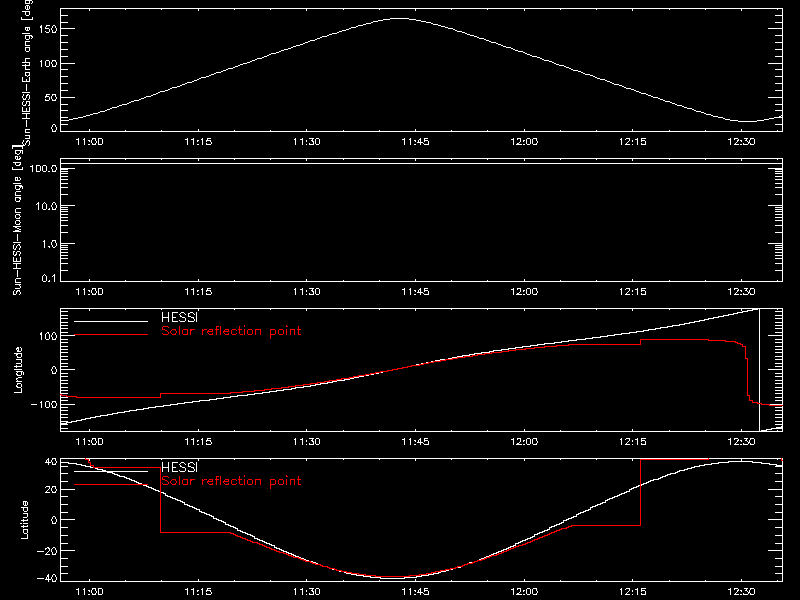Click the 50 tick on Earth angle axis
Image resolution: width=800 pixels, height=600 pixels.
51,97
